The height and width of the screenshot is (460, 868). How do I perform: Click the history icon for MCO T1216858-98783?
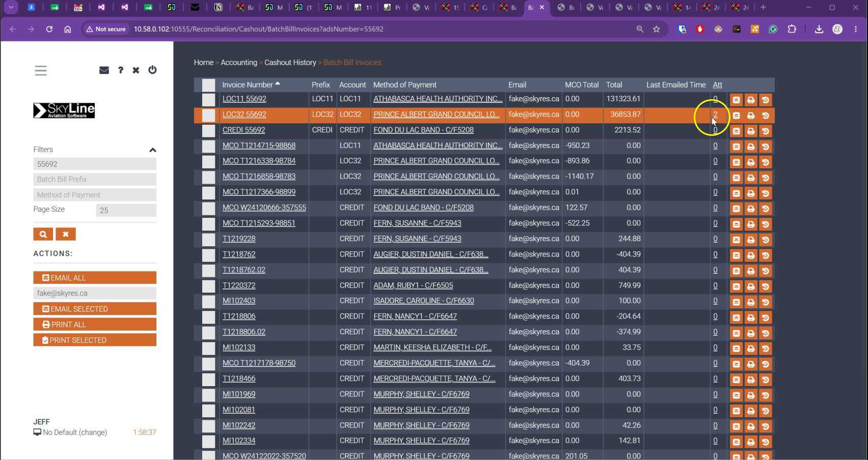coord(766,178)
